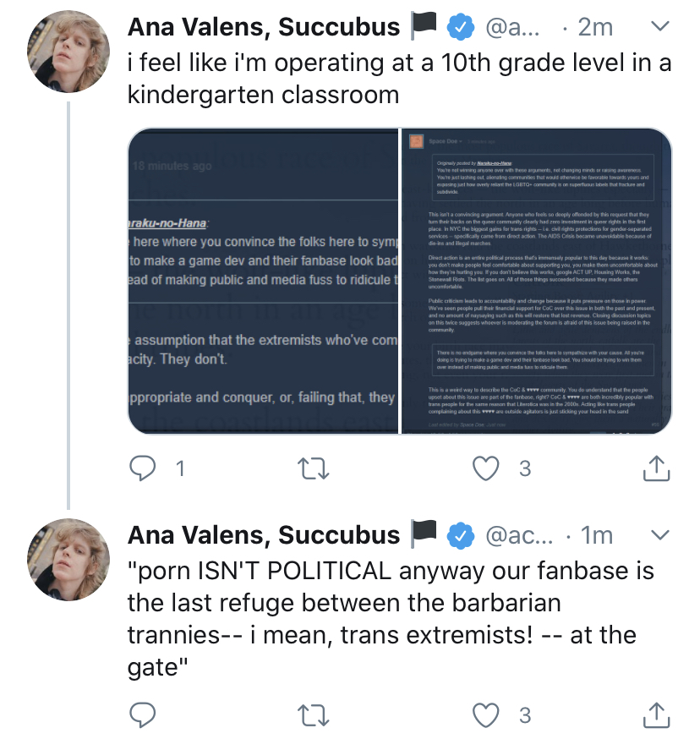Image resolution: width=700 pixels, height=739 pixels.
Task: Retweet the kindergarten classroom tweet
Action: (314, 468)
